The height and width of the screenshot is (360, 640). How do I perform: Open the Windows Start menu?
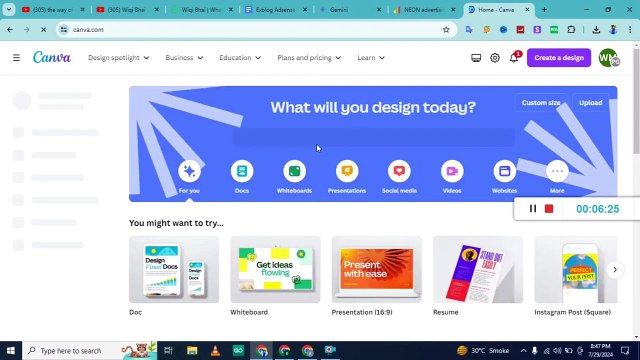[11, 351]
